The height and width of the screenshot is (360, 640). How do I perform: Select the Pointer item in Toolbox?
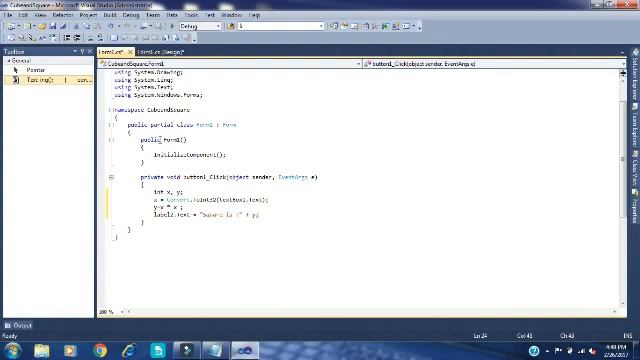coord(48,70)
